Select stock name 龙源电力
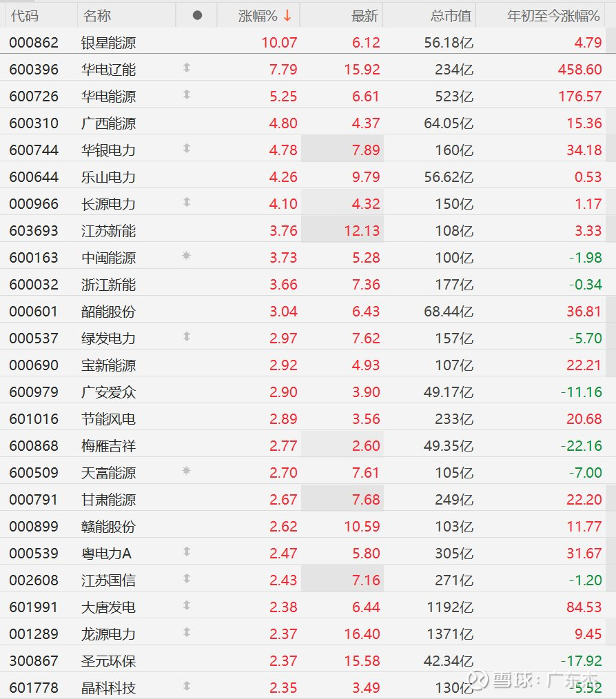Image resolution: width=616 pixels, height=699 pixels. [108, 634]
